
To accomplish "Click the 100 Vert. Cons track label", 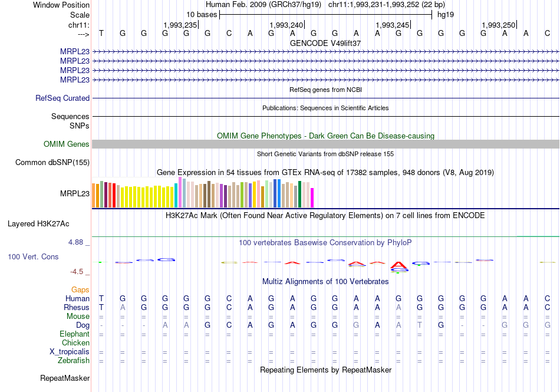I will click(33, 256).
